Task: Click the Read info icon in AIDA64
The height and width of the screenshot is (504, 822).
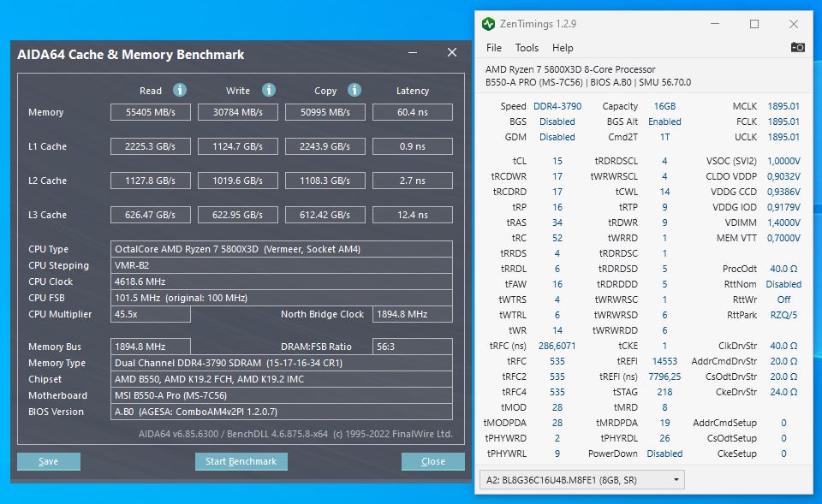Action: pos(179,90)
